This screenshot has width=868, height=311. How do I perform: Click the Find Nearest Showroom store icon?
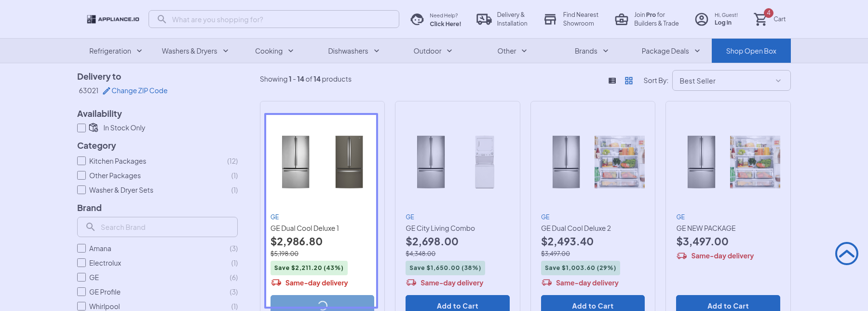pyautogui.click(x=550, y=19)
